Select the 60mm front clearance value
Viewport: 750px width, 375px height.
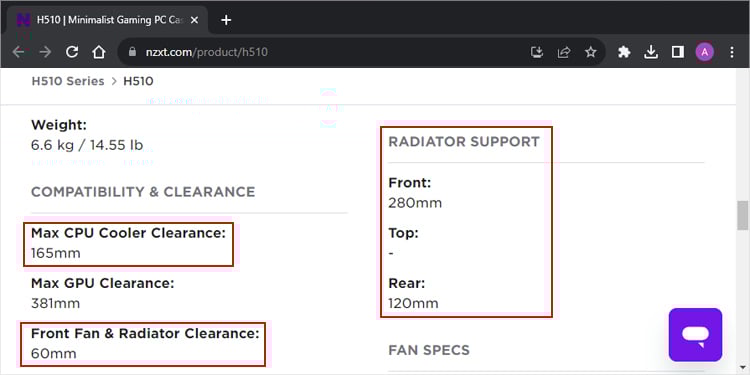point(54,354)
